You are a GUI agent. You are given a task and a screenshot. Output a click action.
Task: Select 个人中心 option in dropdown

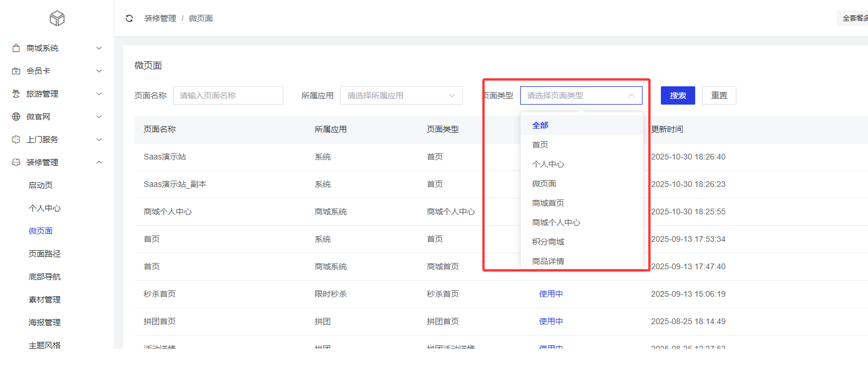point(548,164)
